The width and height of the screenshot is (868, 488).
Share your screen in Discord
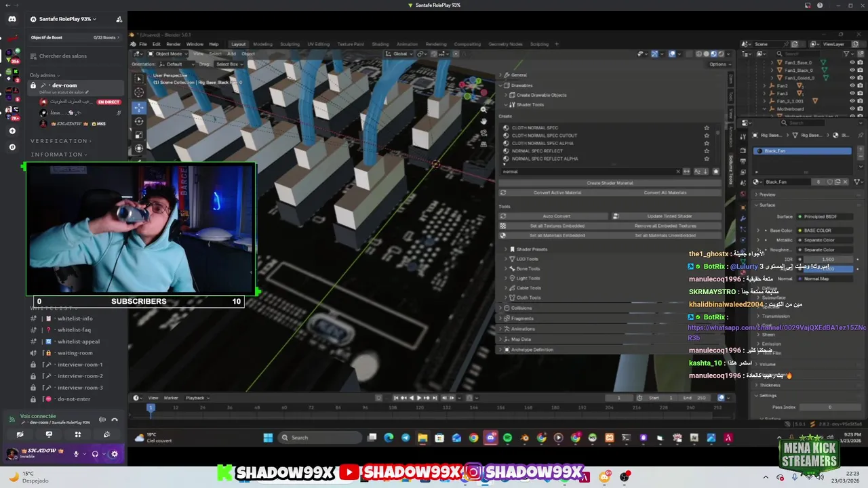point(49,434)
